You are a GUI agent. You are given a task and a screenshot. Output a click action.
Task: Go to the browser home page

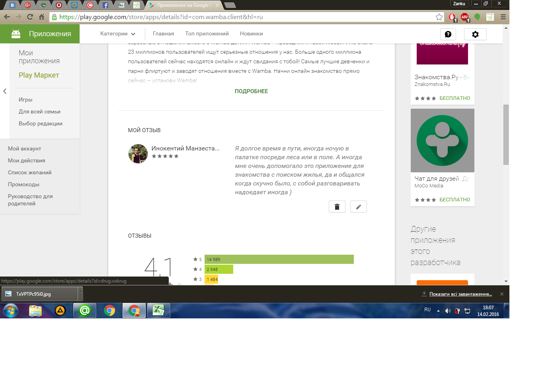tap(41, 17)
